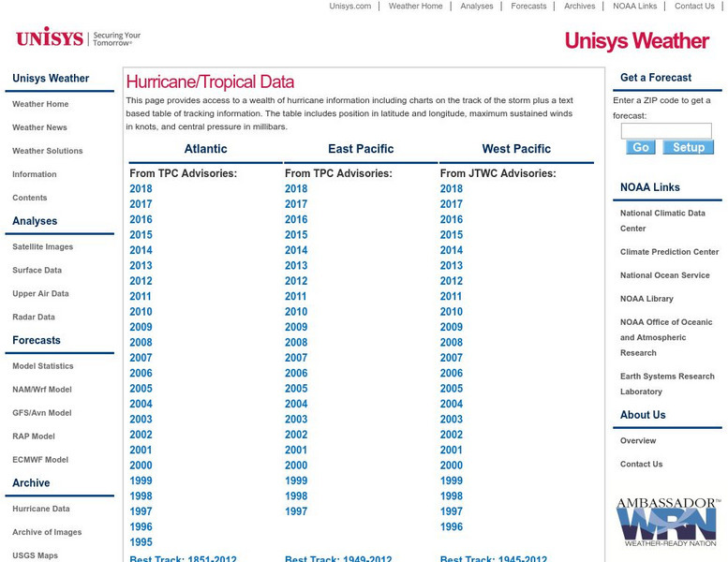Open Overview under About Us
Screen dimensions: 728x562
(638, 441)
